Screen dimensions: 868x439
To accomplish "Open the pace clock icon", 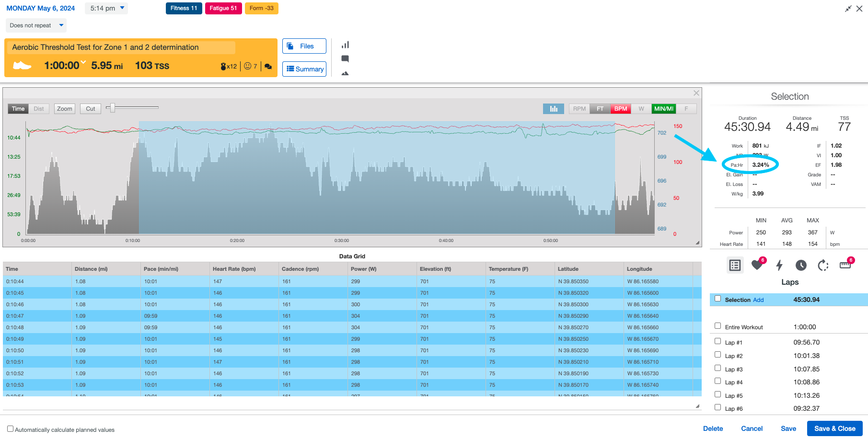I will pyautogui.click(x=801, y=265).
